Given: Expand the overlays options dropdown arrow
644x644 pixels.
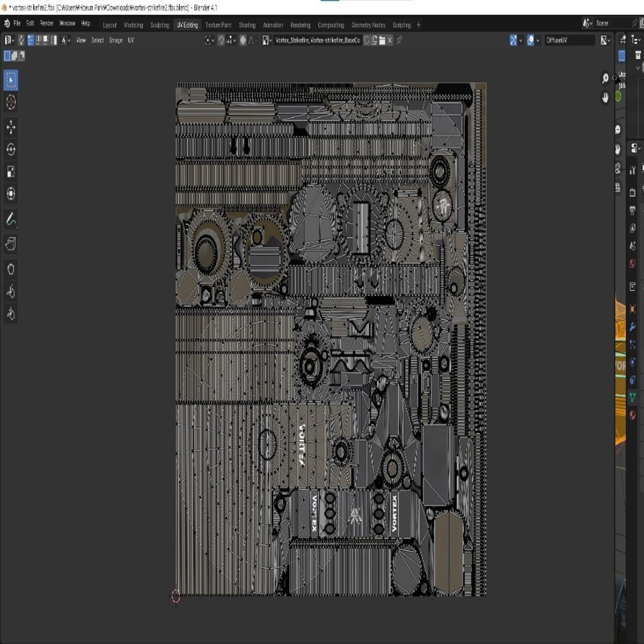Looking at the screenshot, I should [x=538, y=41].
